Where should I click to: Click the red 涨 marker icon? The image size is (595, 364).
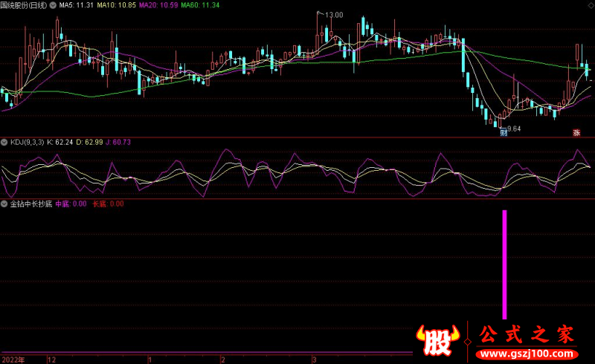coord(575,134)
